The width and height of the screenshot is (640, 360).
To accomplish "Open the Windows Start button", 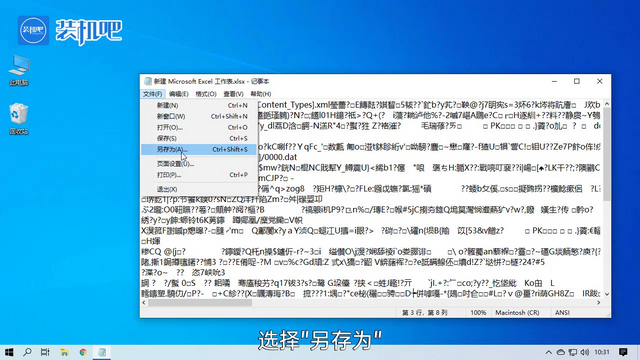I will pyautogui.click(x=9, y=352).
